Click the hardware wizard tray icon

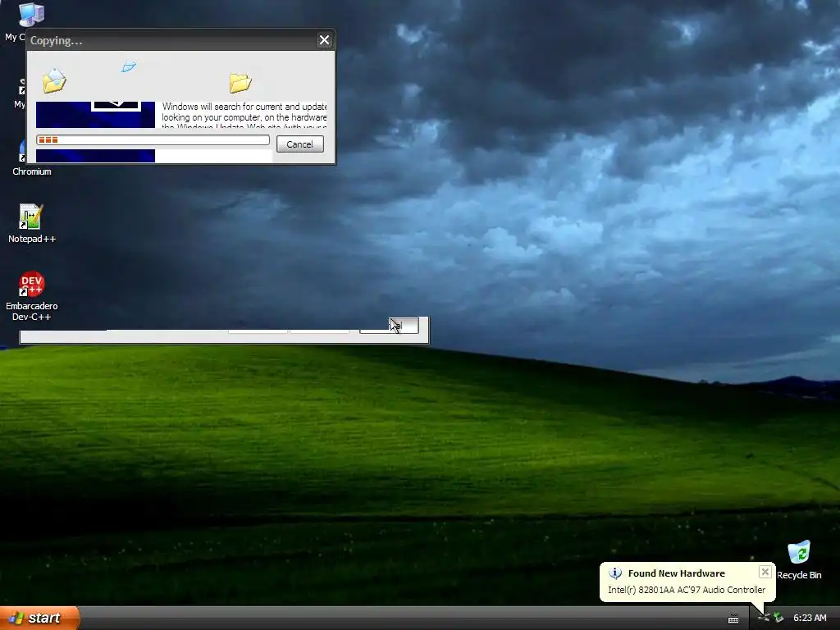(779, 618)
